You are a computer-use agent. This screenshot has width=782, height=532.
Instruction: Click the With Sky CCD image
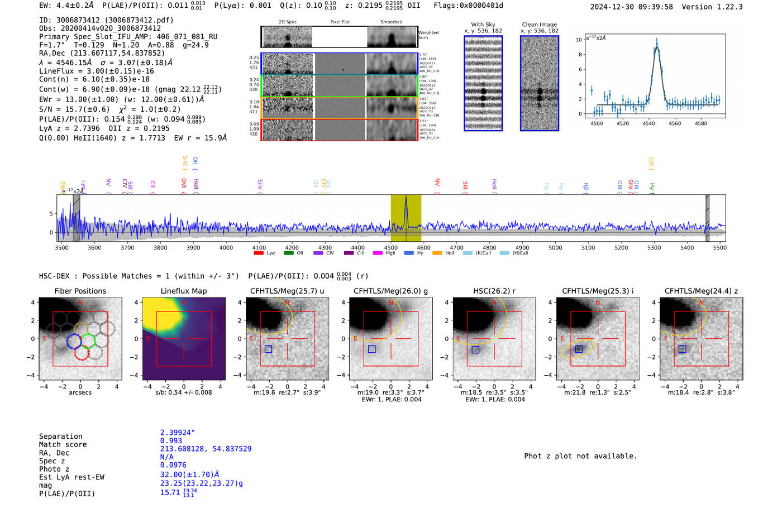[x=483, y=83]
